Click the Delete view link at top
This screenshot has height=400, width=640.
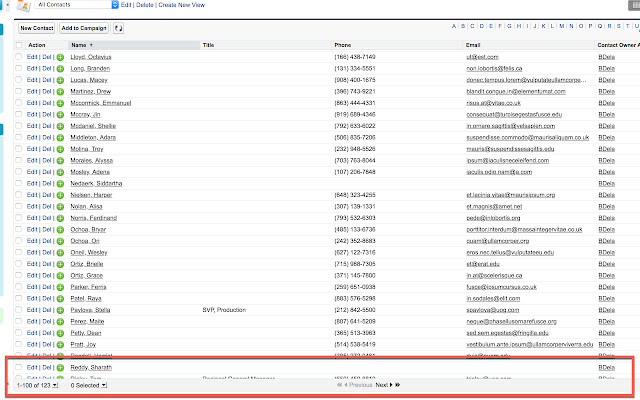(145, 5)
